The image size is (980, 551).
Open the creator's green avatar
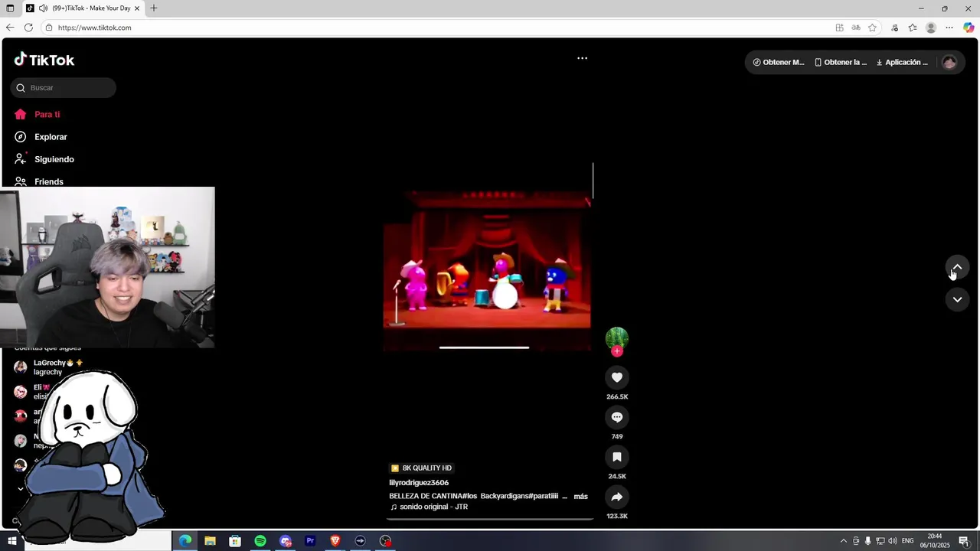coord(616,338)
